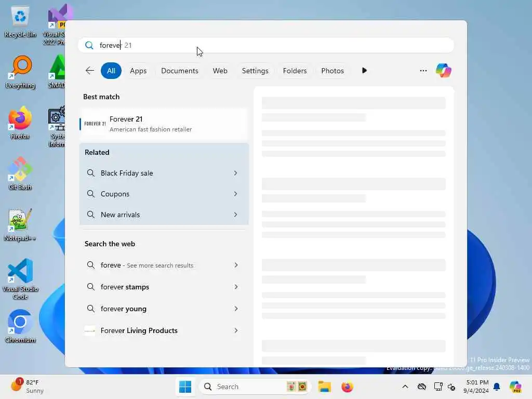This screenshot has height=399, width=532.
Task: Search the web for forever stamps
Action: click(x=164, y=287)
